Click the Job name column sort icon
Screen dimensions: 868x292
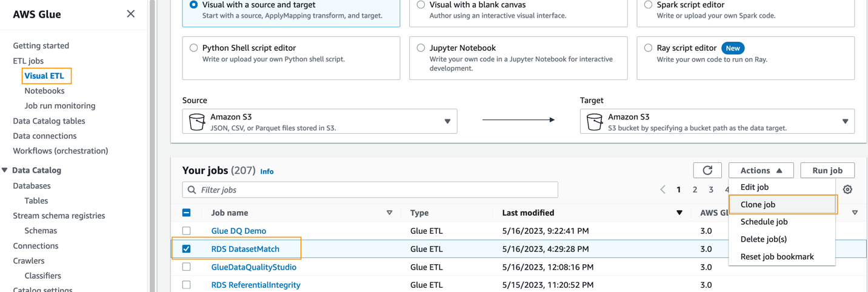coord(389,213)
